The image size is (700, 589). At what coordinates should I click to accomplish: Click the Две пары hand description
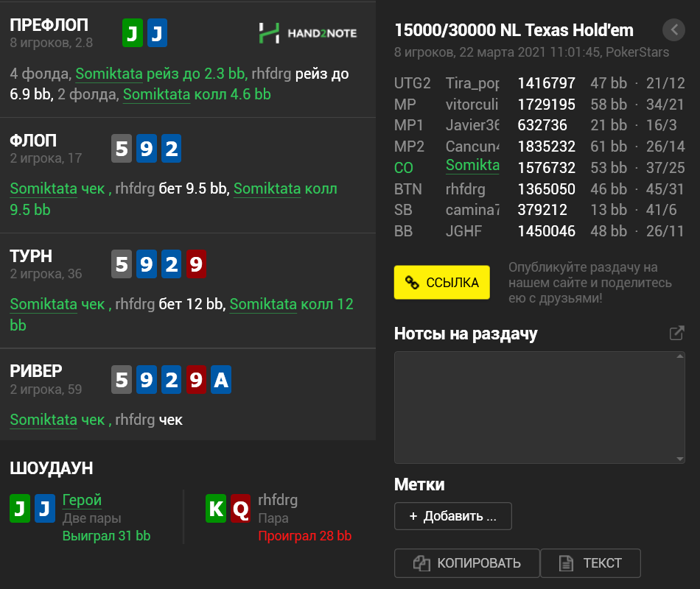tap(91, 518)
